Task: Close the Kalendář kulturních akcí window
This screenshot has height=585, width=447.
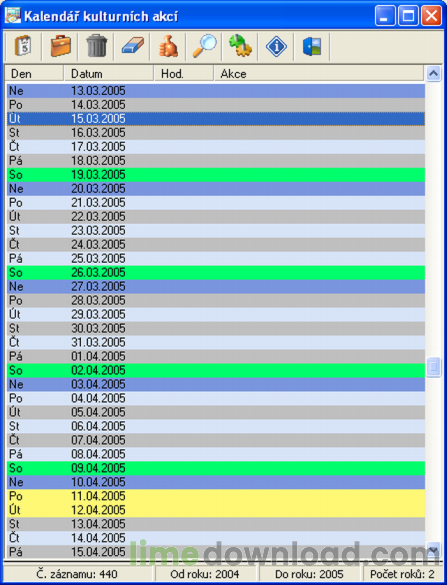Action: click(x=431, y=16)
